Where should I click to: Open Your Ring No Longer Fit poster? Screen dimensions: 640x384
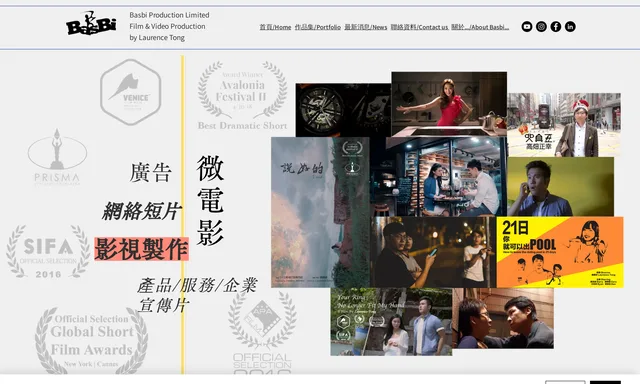(391, 322)
